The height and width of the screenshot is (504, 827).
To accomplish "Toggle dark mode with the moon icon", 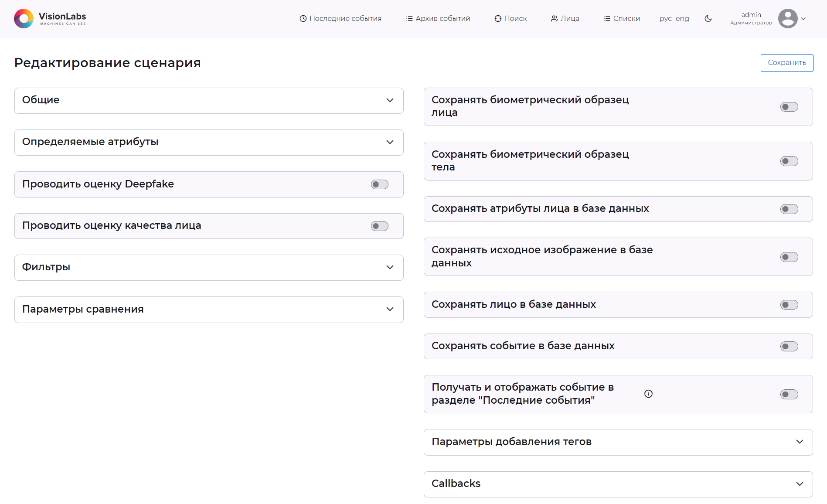I will pos(708,19).
